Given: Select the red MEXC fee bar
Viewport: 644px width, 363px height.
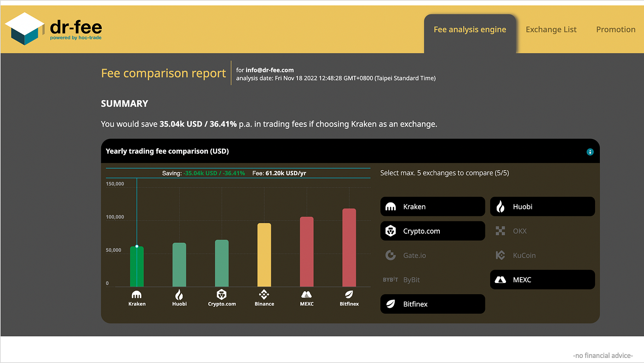Looking at the screenshot, I should click(306, 252).
